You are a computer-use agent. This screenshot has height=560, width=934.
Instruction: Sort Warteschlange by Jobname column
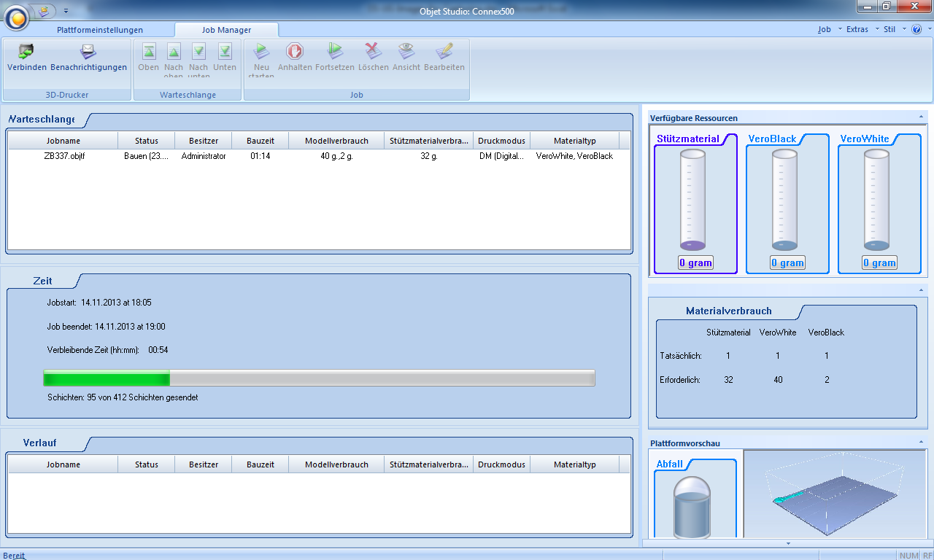63,141
